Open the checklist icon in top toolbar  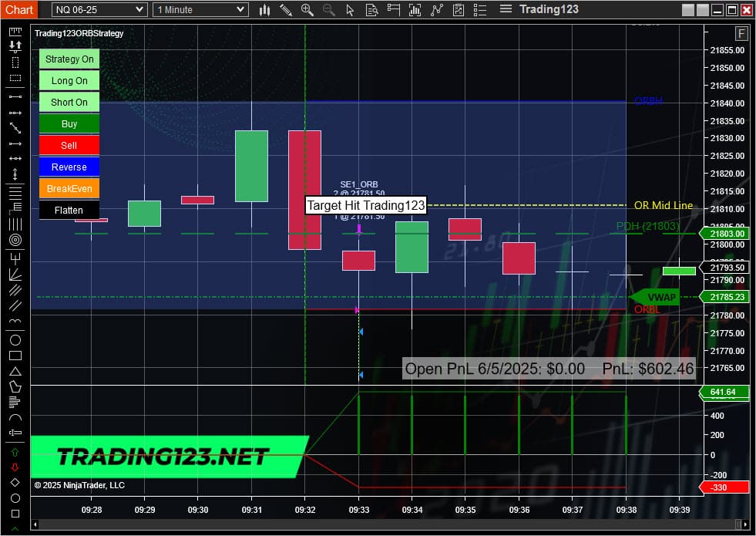[480, 10]
